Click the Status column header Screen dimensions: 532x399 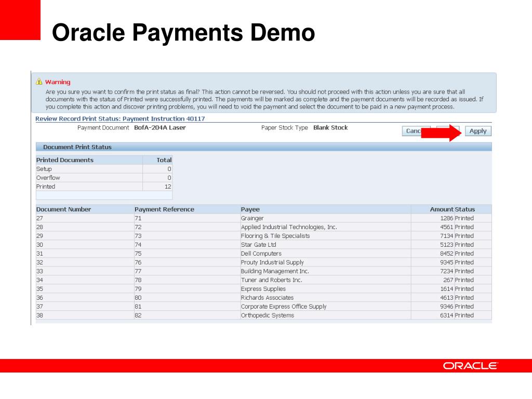tap(465, 209)
